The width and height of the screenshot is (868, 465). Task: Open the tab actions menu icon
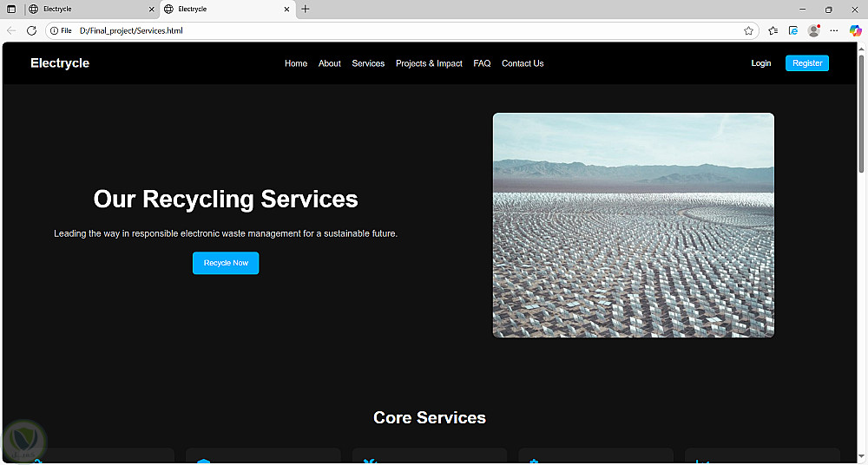[11, 9]
